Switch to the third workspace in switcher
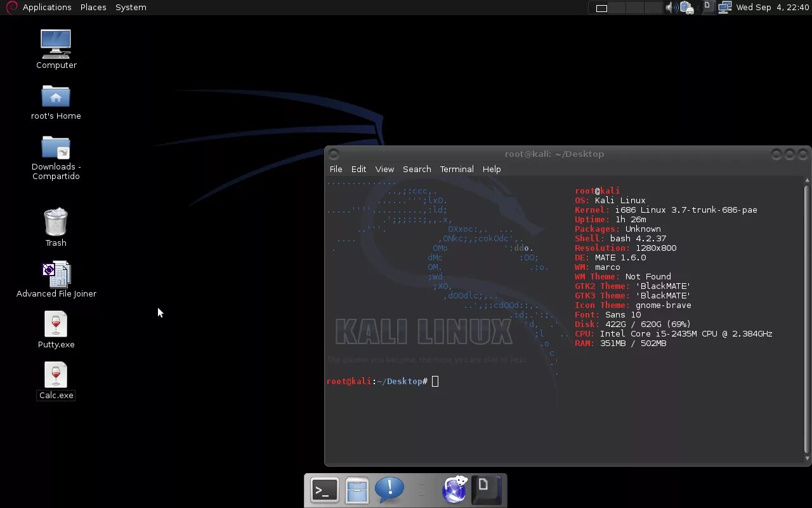812x508 pixels. pos(636,8)
